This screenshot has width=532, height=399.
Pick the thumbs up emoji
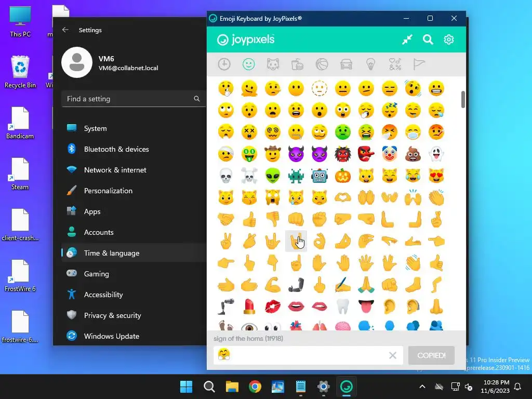[249, 220]
